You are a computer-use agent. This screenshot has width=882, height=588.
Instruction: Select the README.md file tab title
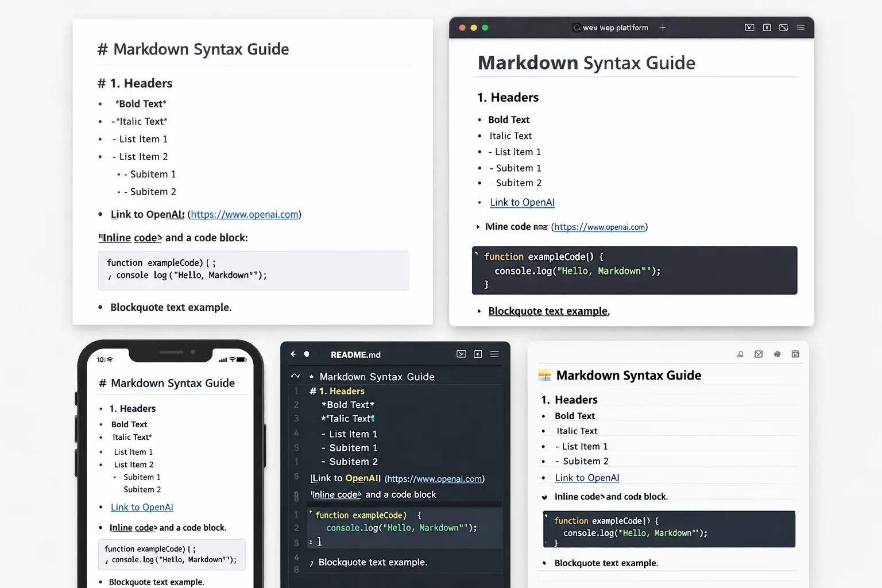(355, 355)
